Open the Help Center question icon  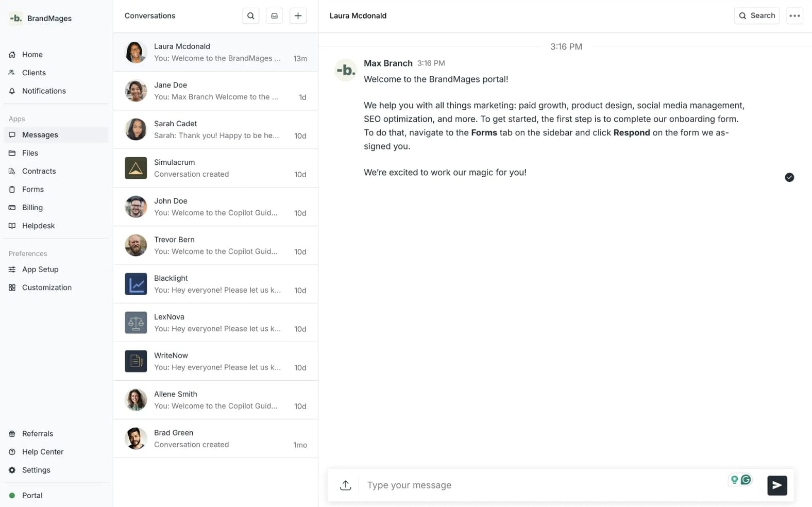pyautogui.click(x=12, y=452)
